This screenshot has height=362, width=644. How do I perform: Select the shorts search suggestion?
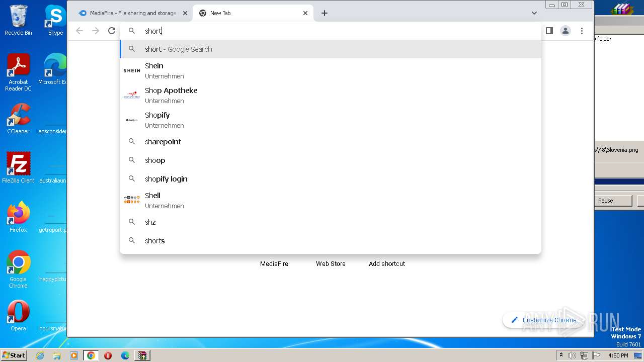pos(331,241)
